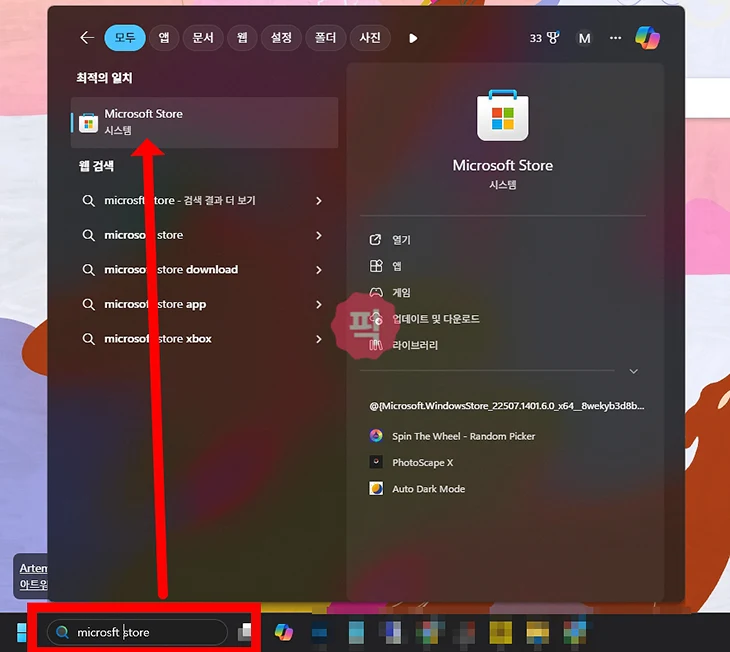This screenshot has height=652, width=730.
Task: Expand the preview actions with down chevron
Action: pos(634,371)
